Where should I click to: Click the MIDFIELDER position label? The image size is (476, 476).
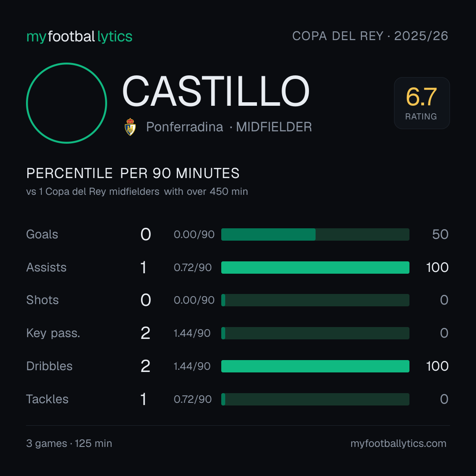[x=274, y=127]
